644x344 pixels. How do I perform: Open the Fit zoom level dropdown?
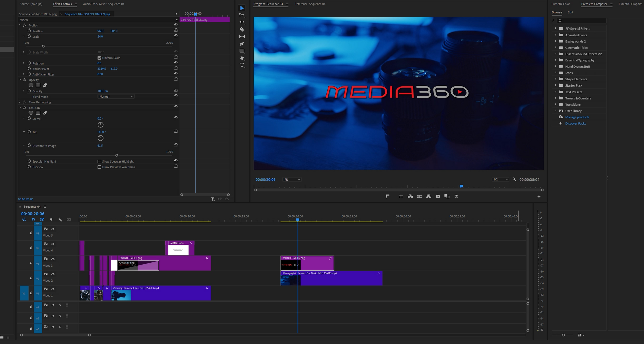[x=292, y=180]
